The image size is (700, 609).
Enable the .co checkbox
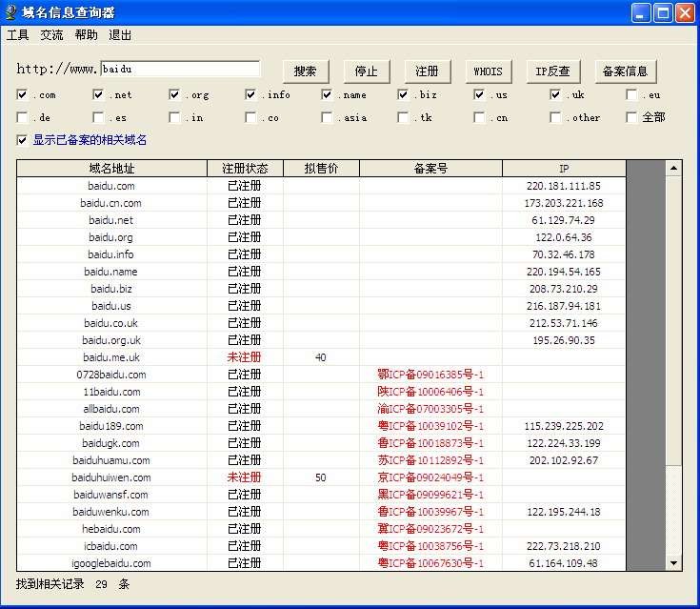pos(250,117)
